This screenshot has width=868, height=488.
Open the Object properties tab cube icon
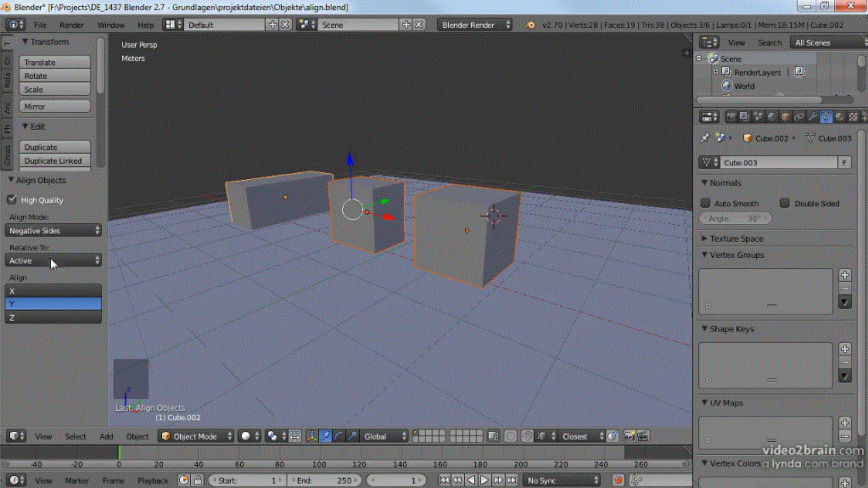coord(785,117)
